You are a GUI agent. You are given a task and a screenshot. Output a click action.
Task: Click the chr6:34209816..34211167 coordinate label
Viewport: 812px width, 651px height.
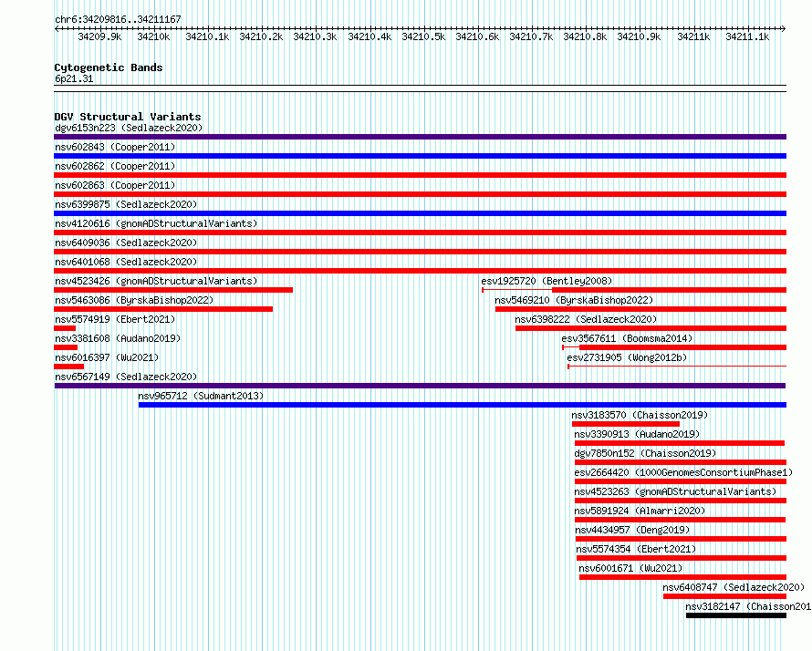tap(118, 20)
